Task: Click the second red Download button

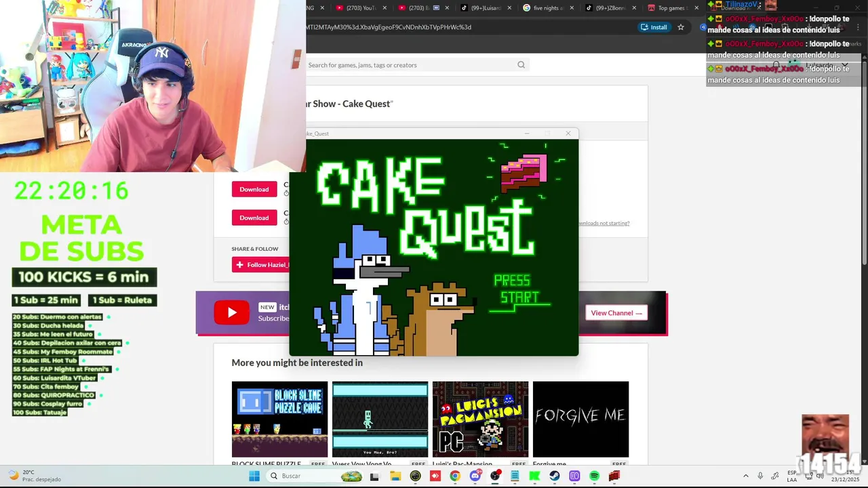Action: pos(254,218)
